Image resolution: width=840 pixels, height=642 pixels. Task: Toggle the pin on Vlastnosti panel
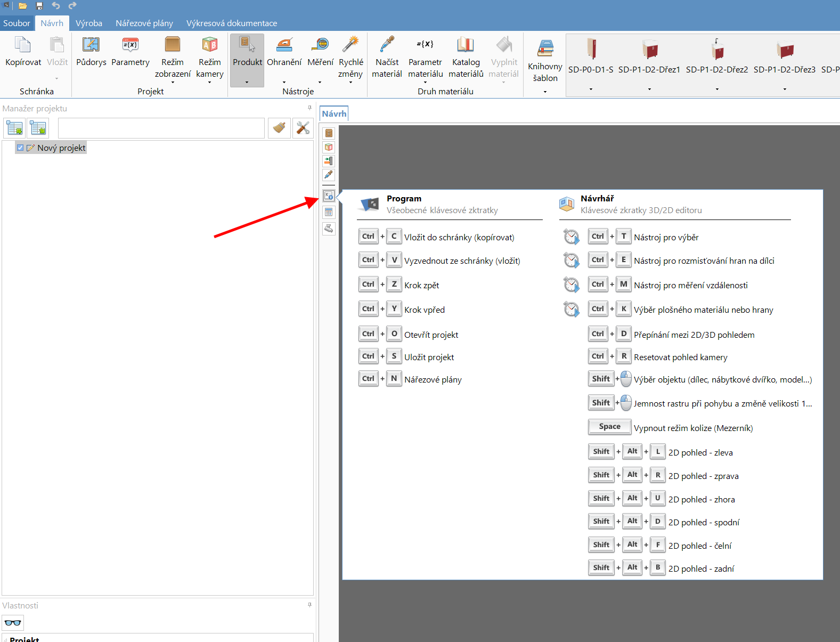(309, 605)
